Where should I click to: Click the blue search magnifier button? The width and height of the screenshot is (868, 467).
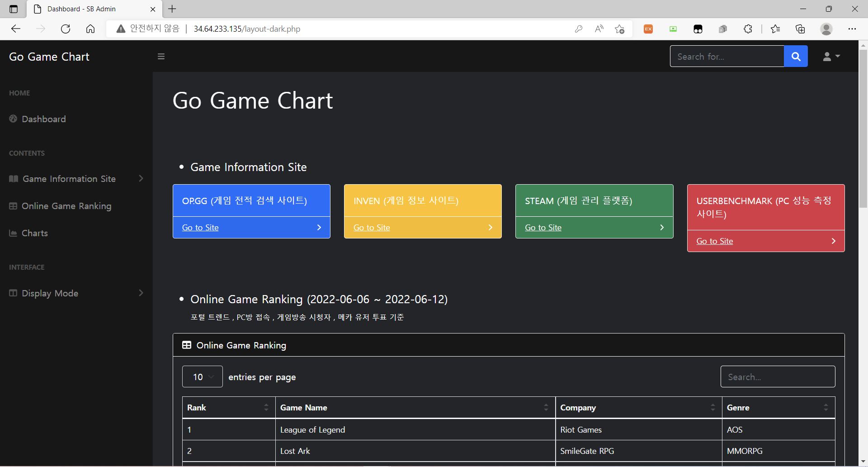click(x=796, y=56)
